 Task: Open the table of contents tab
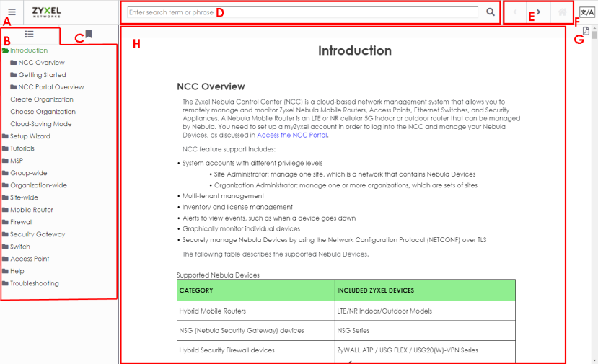tap(30, 34)
